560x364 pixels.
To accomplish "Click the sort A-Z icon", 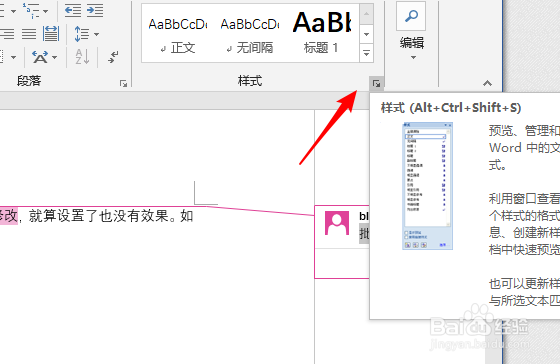I will (82, 57).
